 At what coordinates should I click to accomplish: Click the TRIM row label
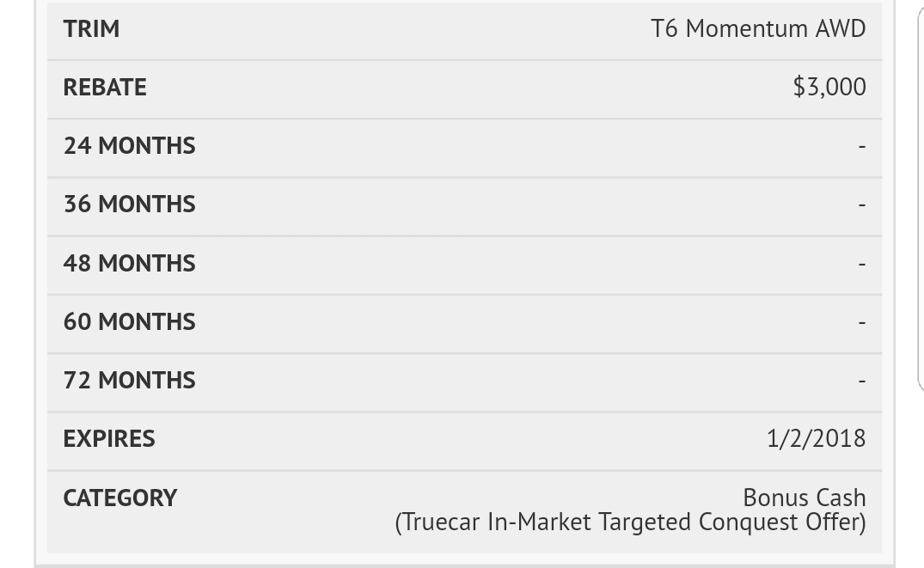point(91,29)
